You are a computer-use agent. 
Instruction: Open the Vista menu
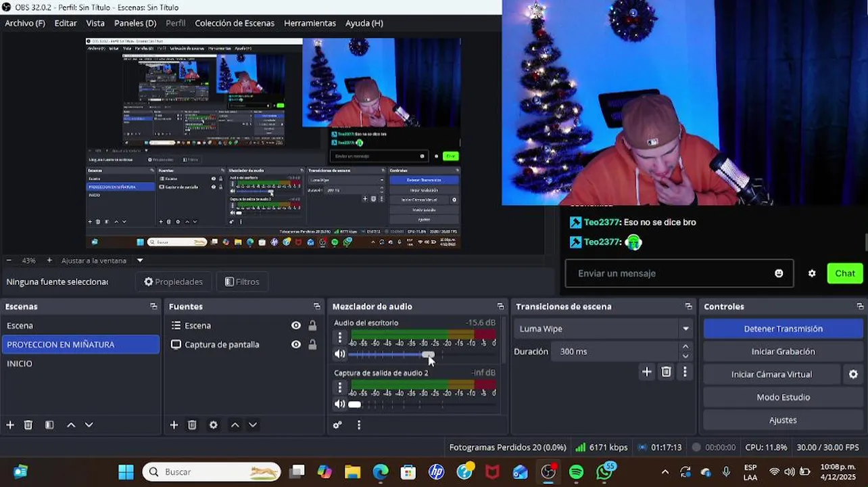click(x=95, y=23)
